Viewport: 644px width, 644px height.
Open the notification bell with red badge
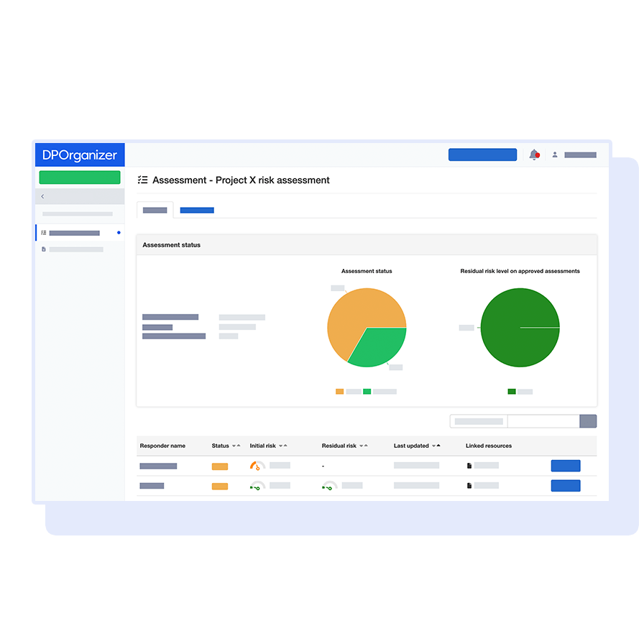535,155
